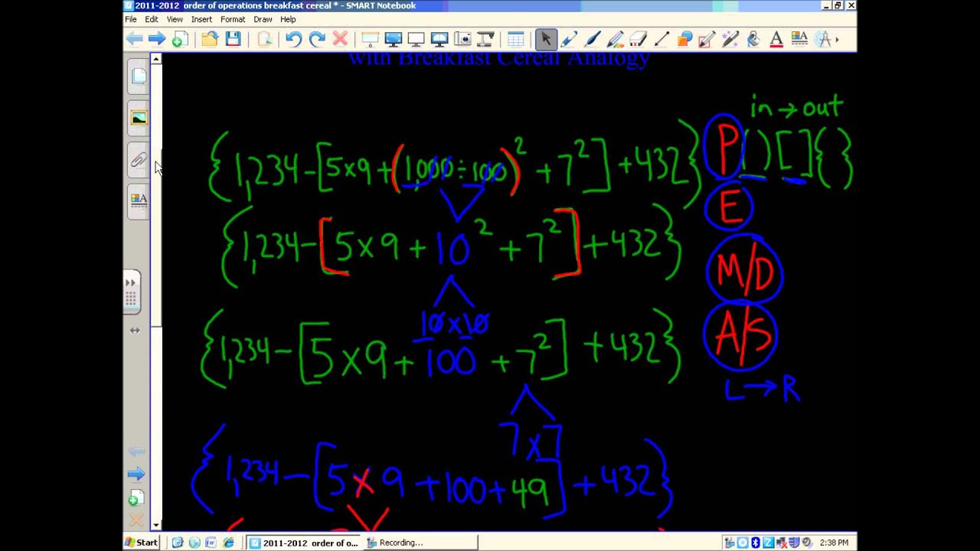
Task: Switch to the SMART Notebook taskbar button
Action: (303, 543)
